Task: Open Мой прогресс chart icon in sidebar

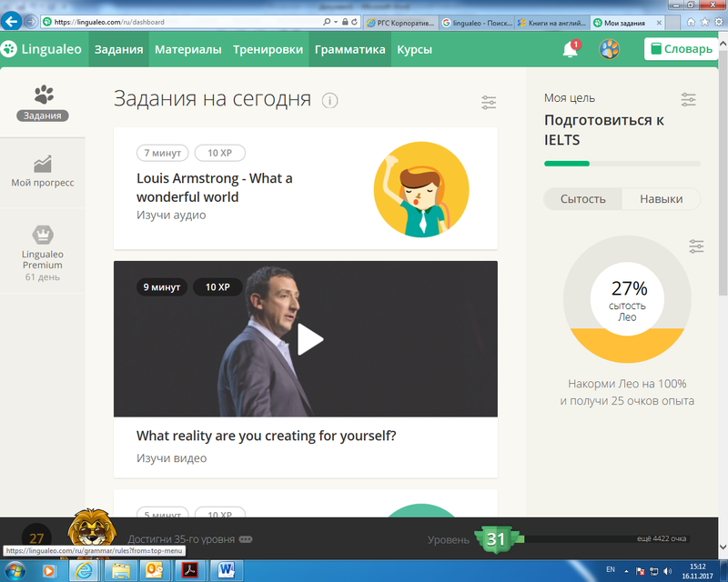Action: (43, 164)
